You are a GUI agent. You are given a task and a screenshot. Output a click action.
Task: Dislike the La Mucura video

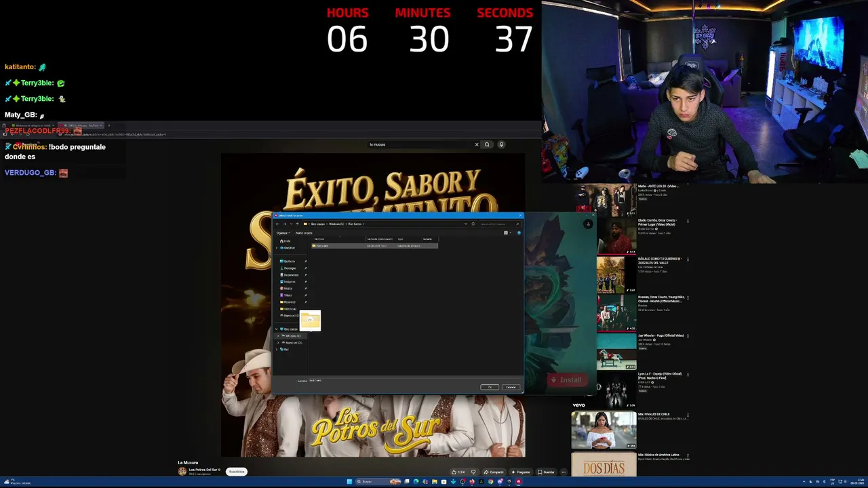tap(473, 472)
